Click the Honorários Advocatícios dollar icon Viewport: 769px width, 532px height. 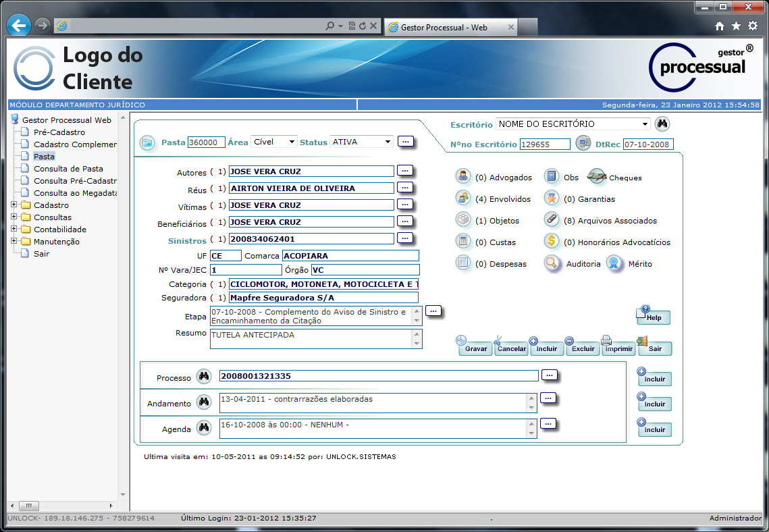[x=552, y=242]
